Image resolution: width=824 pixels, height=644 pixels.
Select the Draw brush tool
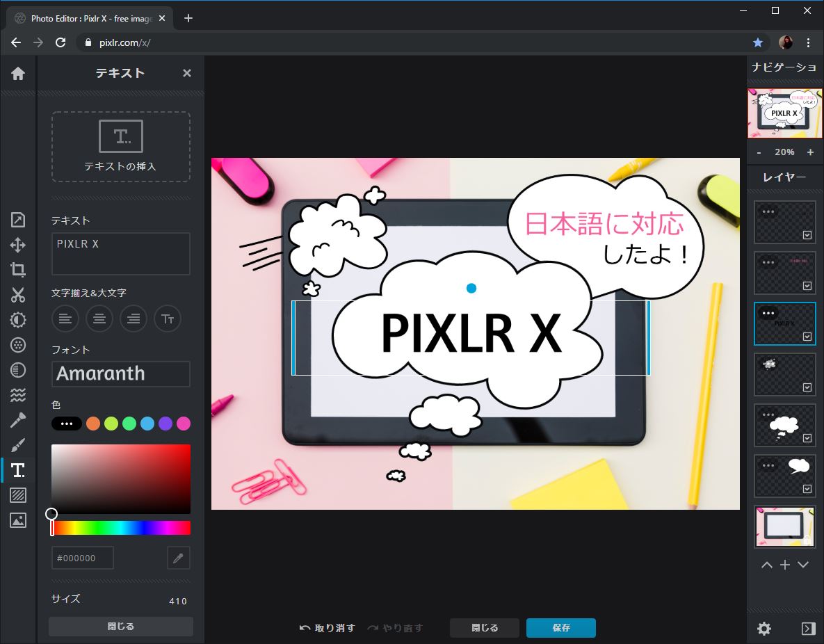click(x=18, y=445)
